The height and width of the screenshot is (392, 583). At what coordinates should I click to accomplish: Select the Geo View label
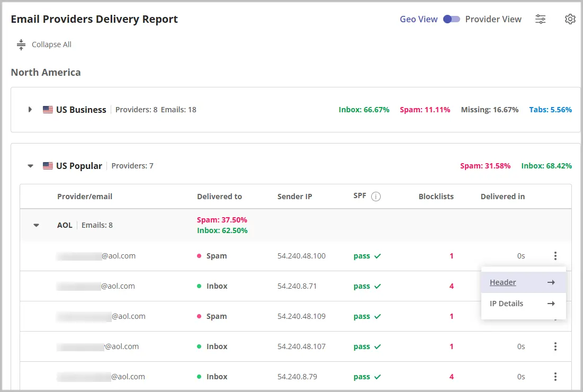pos(419,19)
